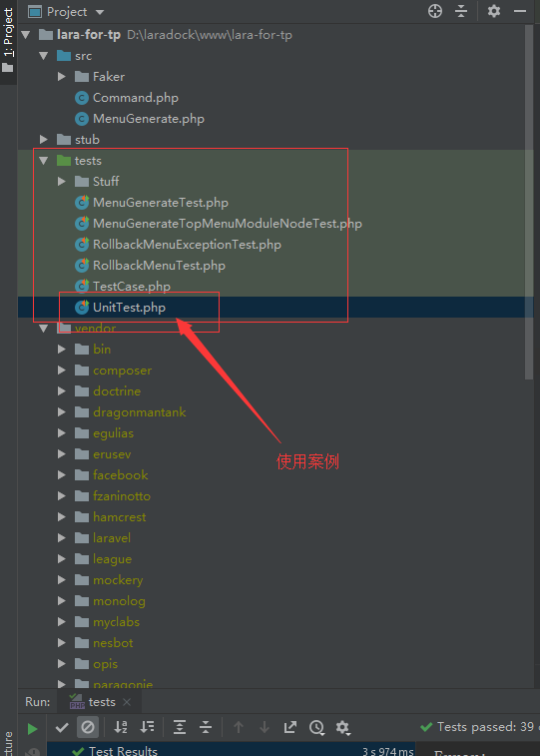The image size is (540, 756).
Task: Select the egulias folder
Action: coord(113,433)
